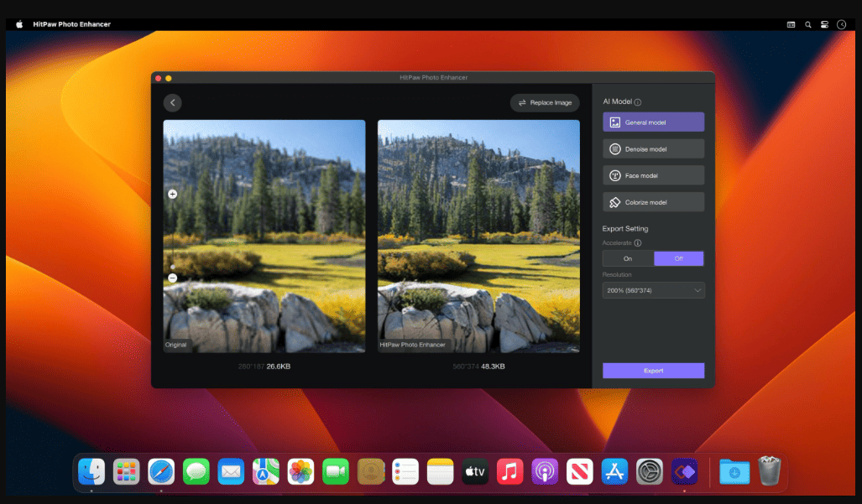Open Apple TV from the Dock

click(475, 471)
